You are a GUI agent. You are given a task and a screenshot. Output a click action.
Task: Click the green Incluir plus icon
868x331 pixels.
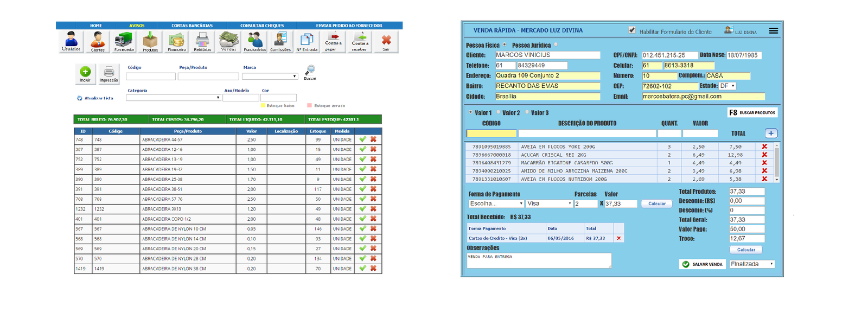pos(85,73)
